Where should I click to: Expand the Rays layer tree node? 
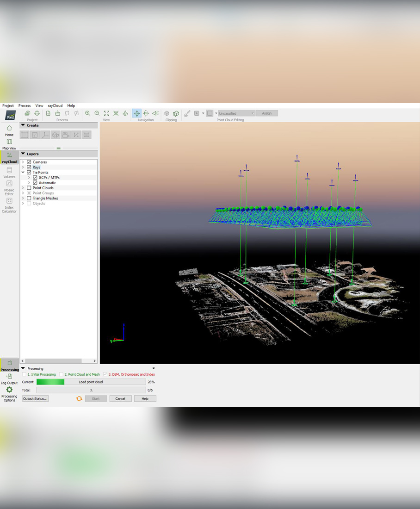pos(23,167)
